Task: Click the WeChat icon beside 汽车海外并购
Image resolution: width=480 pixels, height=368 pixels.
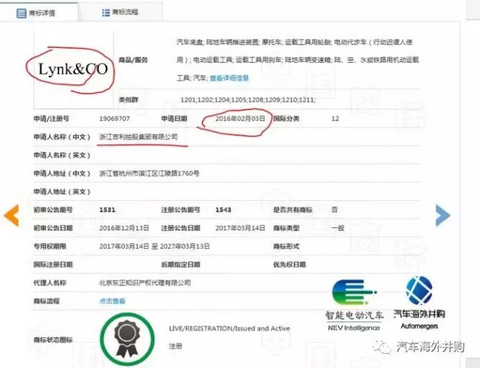Action: [x=382, y=347]
